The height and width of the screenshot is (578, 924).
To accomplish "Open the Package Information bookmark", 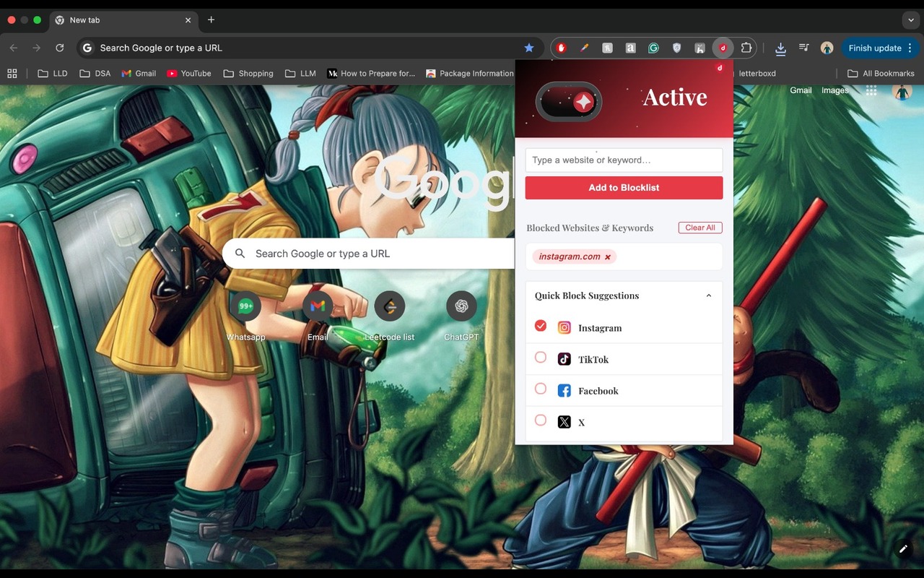I will click(x=470, y=73).
